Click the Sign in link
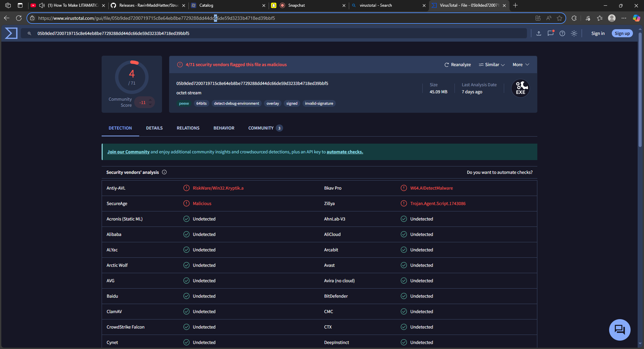The image size is (644, 349). [598, 33]
